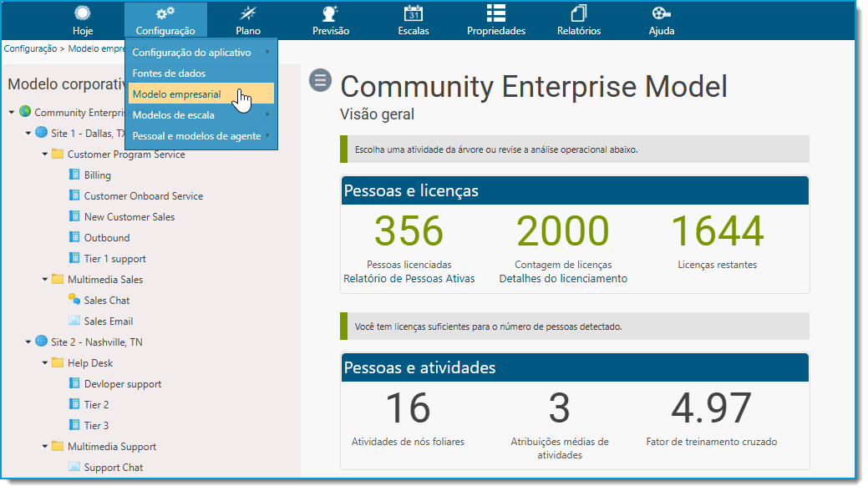
Task: Open the Ajuda help section
Action: [x=662, y=20]
